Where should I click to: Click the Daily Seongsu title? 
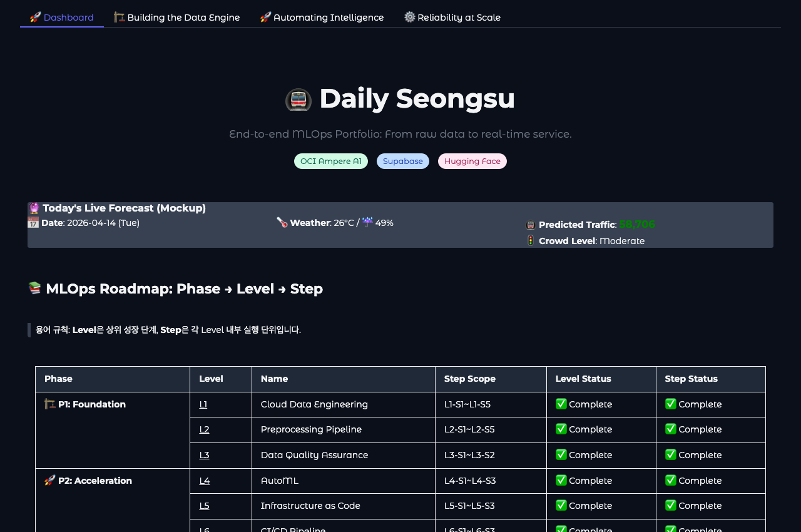[417, 98]
